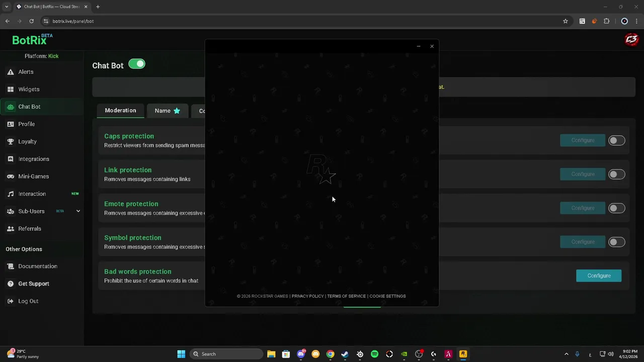Click the taskbar Search box
Viewport: 644px width, 362px height.
(x=226, y=354)
